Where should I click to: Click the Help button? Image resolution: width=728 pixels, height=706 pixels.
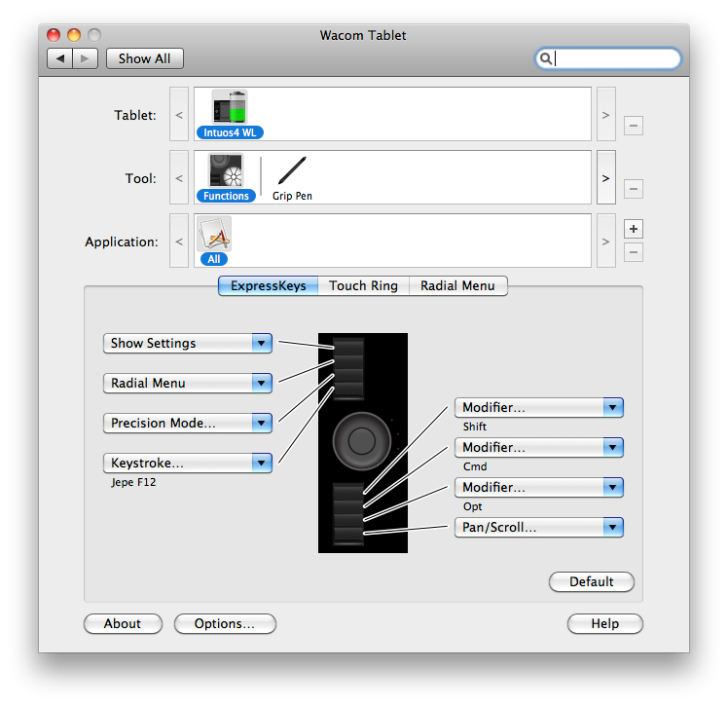coord(605,624)
